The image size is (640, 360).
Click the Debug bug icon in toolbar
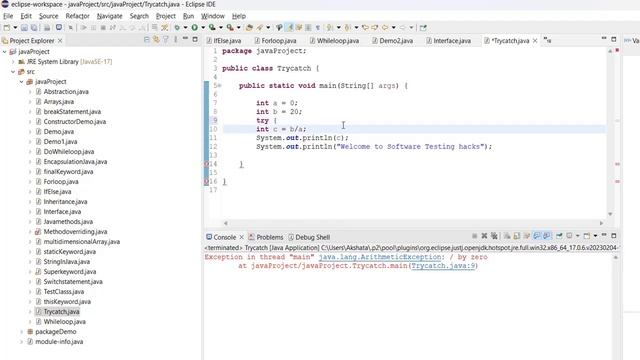point(177,27)
